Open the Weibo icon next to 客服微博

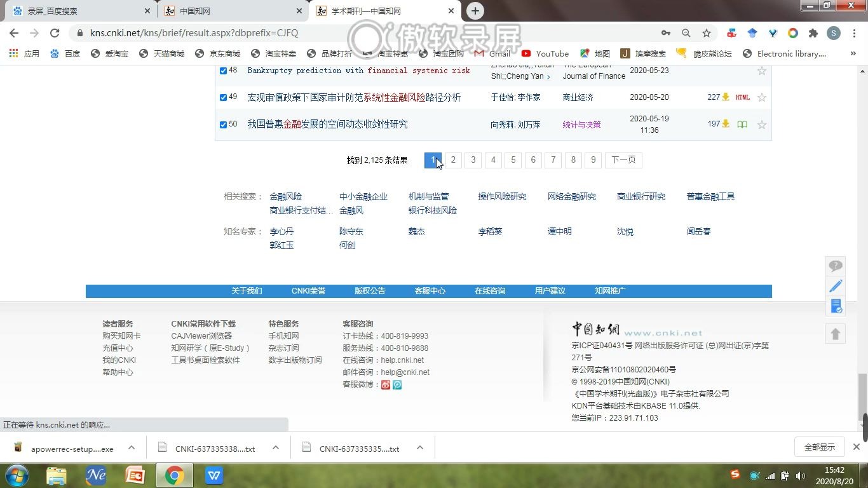click(386, 384)
